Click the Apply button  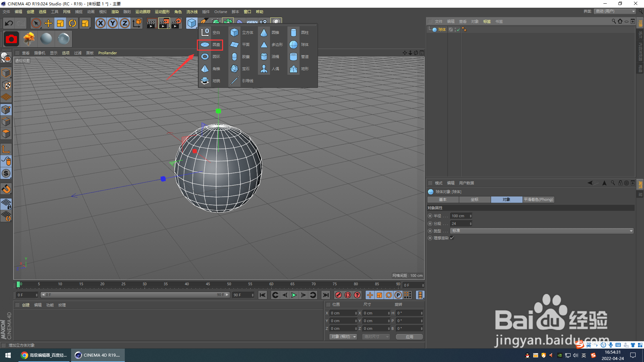(409, 337)
